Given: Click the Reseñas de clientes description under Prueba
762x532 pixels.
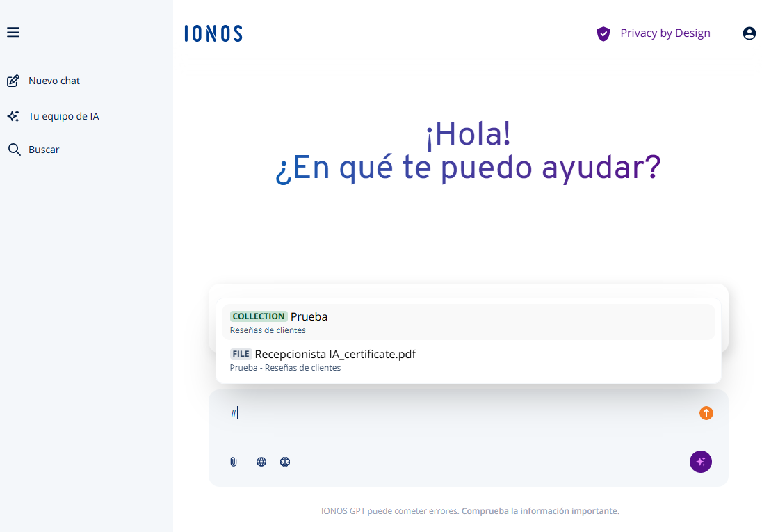Looking at the screenshot, I should point(268,330).
